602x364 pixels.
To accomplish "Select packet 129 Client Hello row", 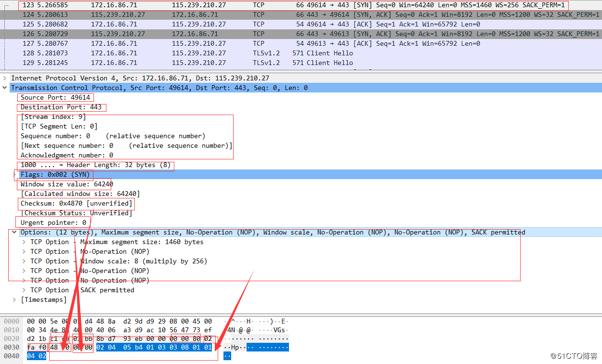I will tap(193, 63).
